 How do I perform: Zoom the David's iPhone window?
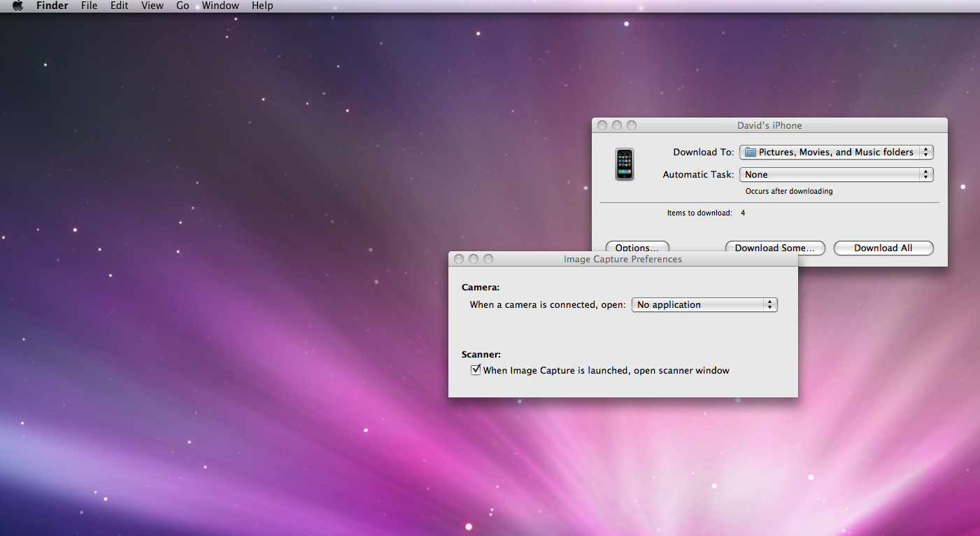pos(632,125)
